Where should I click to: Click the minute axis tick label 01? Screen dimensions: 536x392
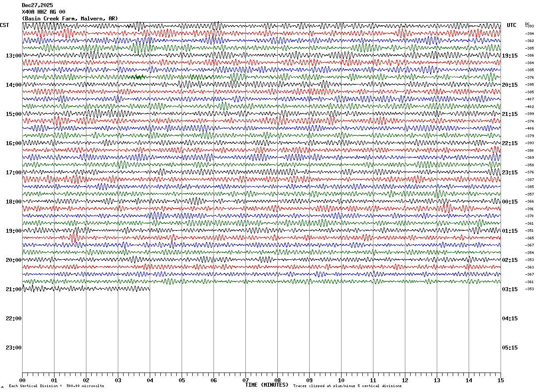coord(54,380)
